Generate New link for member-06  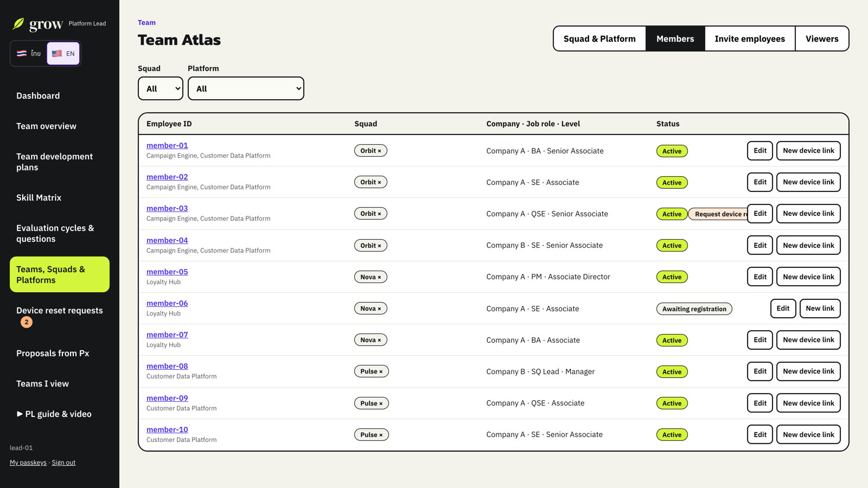820,309
